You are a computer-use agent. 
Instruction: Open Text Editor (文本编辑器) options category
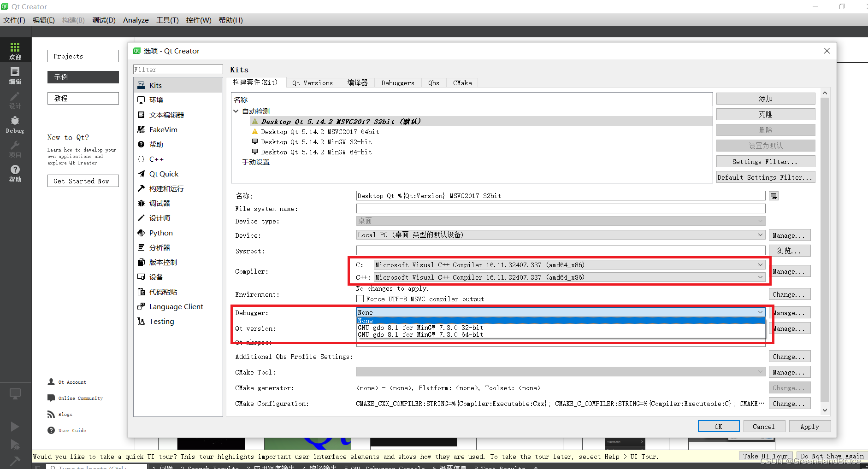coord(178,115)
